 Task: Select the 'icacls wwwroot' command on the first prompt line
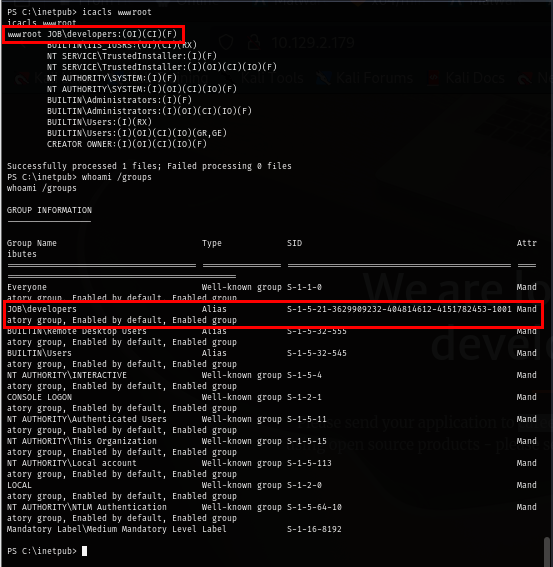[116, 12]
